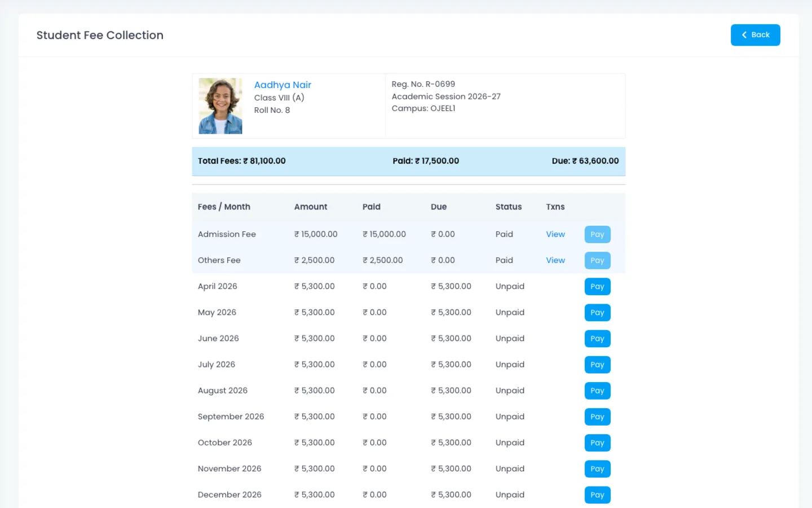
Task: Select the 'October 2026' row label
Action: pyautogui.click(x=225, y=443)
